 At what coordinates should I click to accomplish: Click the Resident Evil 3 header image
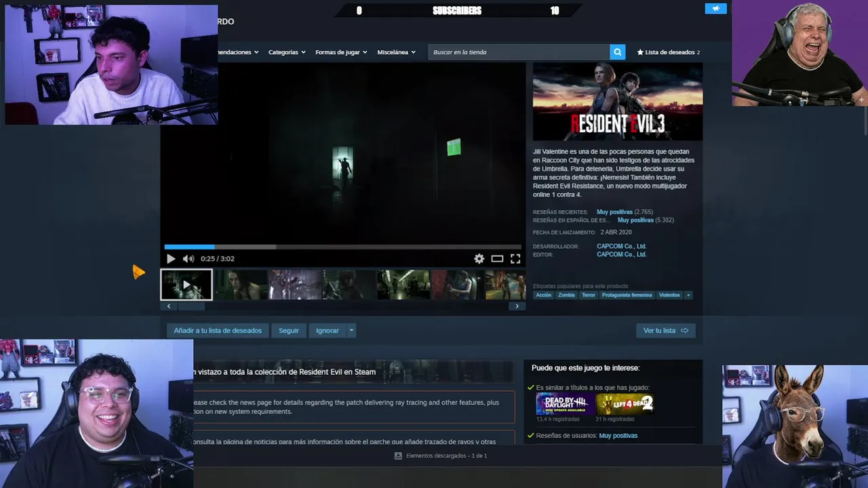618,102
